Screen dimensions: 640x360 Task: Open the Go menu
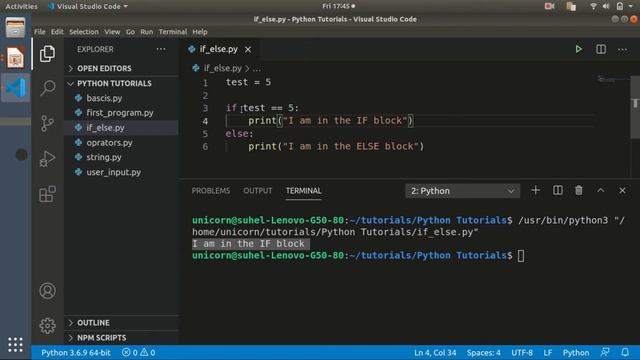[130, 32]
